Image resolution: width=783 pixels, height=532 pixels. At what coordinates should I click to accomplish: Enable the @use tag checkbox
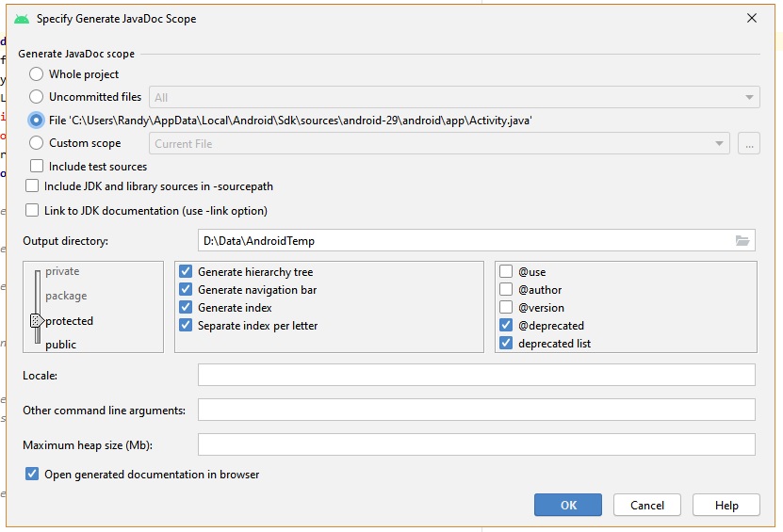(506, 271)
